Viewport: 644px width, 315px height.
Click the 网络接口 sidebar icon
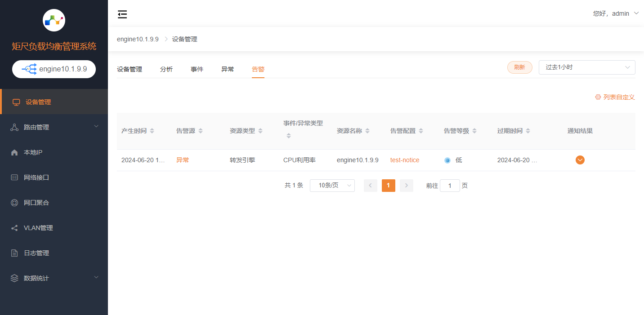(x=14, y=177)
